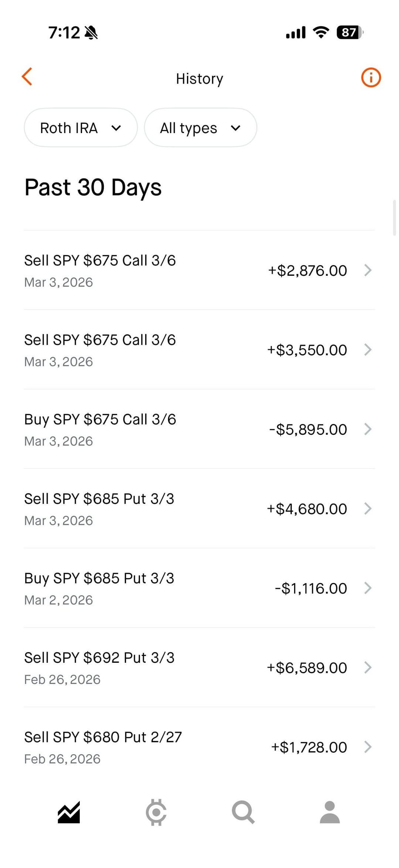Screen dimensions: 399x868
Task: Open chevron next to +$3,550.00 transaction
Action: click(x=368, y=350)
